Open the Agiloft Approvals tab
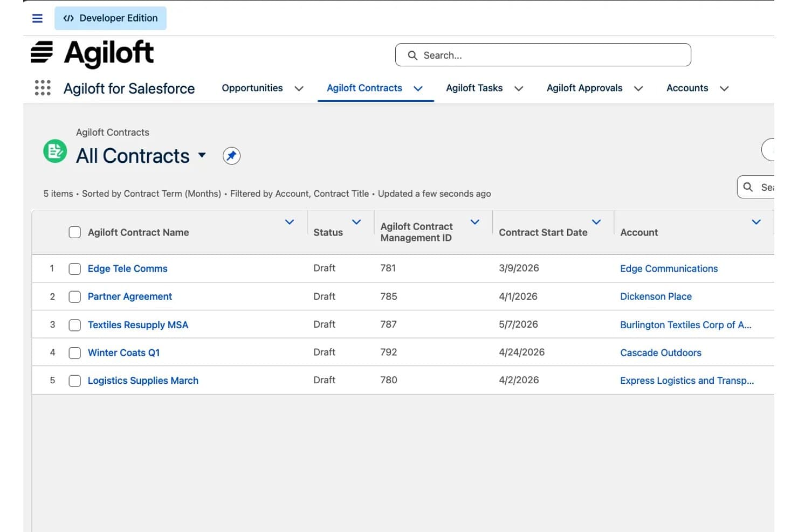The image size is (798, 532). click(x=584, y=88)
